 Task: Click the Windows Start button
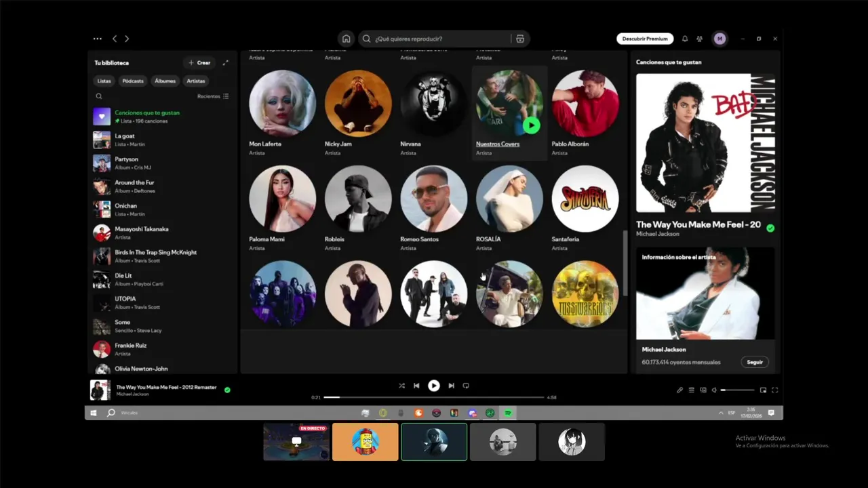point(94,413)
